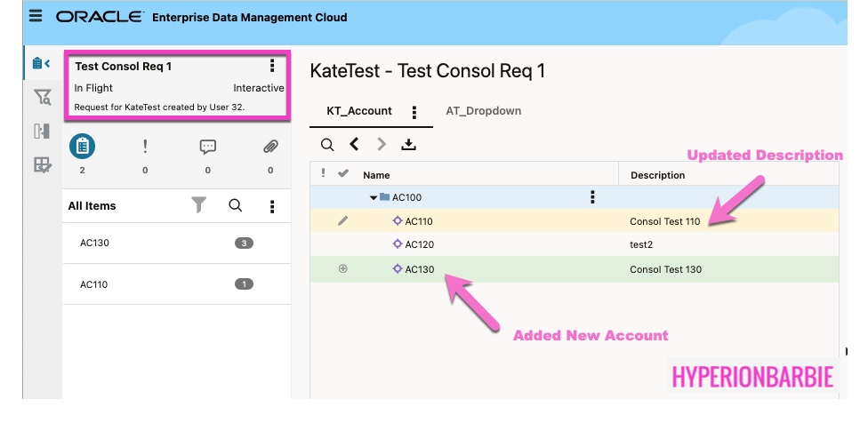
Task: Switch to the AT_Dropdown tab
Action: [x=483, y=111]
